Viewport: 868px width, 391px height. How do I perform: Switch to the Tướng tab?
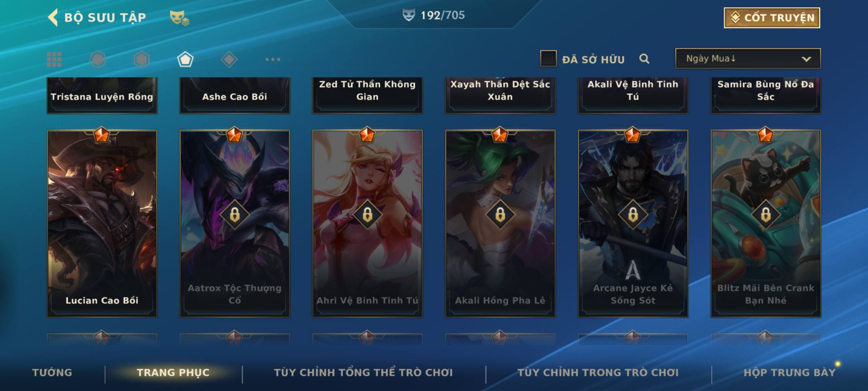click(52, 372)
